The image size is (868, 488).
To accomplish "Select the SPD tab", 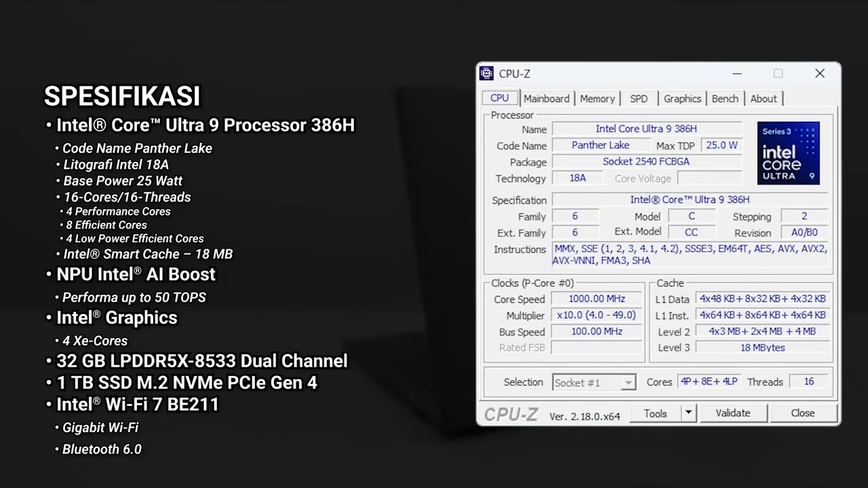I will [639, 98].
